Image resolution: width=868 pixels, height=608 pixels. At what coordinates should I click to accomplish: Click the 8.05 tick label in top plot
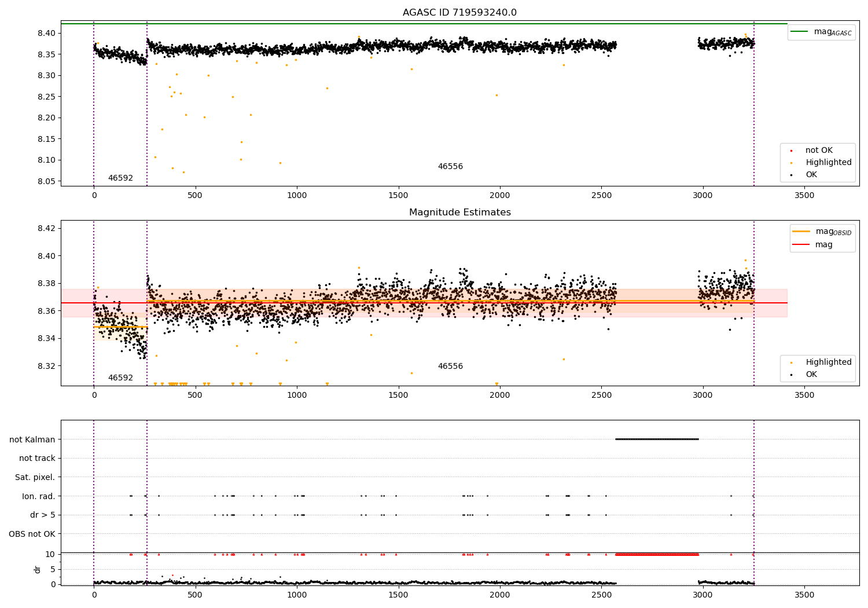46,181
